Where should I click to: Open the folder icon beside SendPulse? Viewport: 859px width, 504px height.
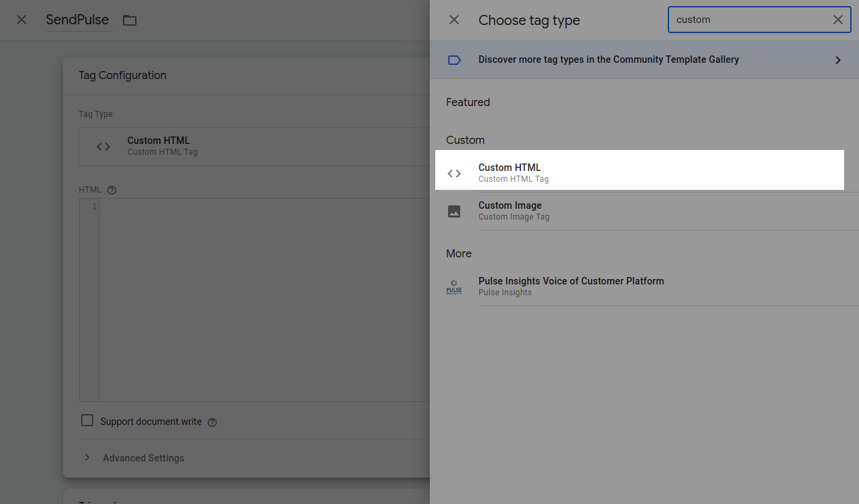pos(130,20)
